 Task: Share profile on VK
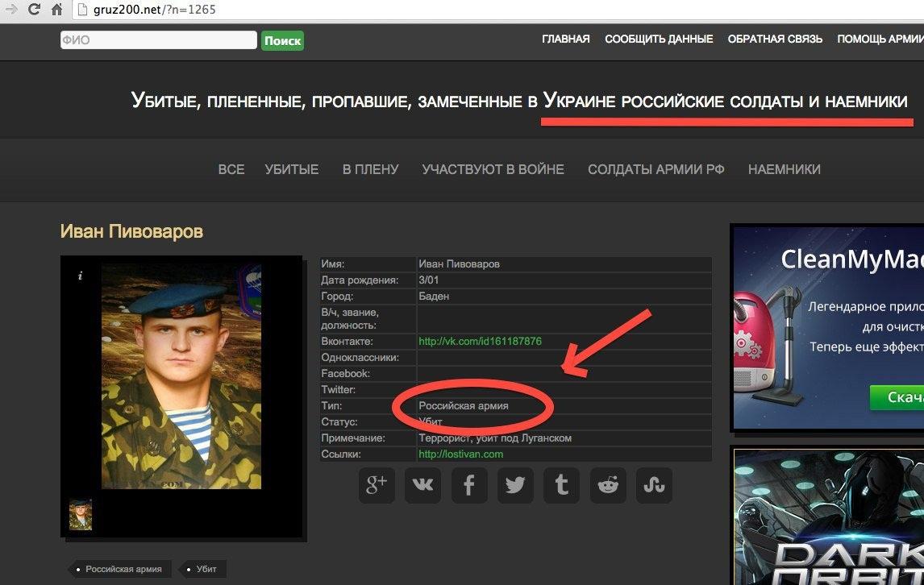pos(422,485)
